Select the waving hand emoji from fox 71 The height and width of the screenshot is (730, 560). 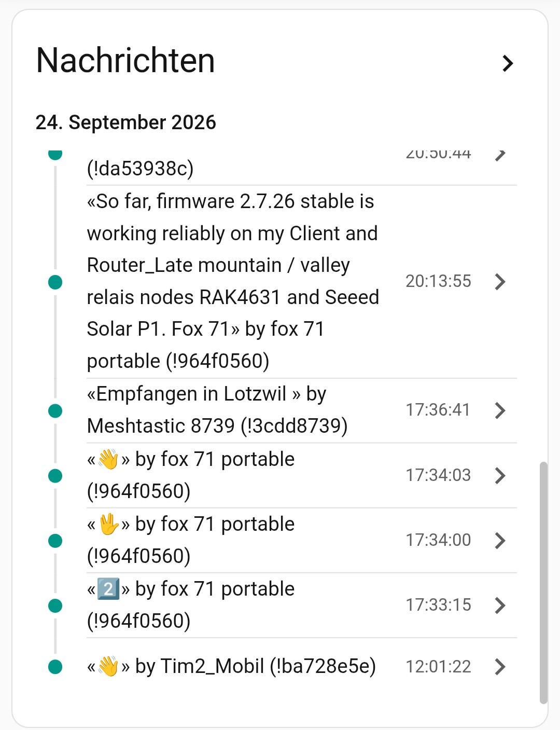point(108,459)
